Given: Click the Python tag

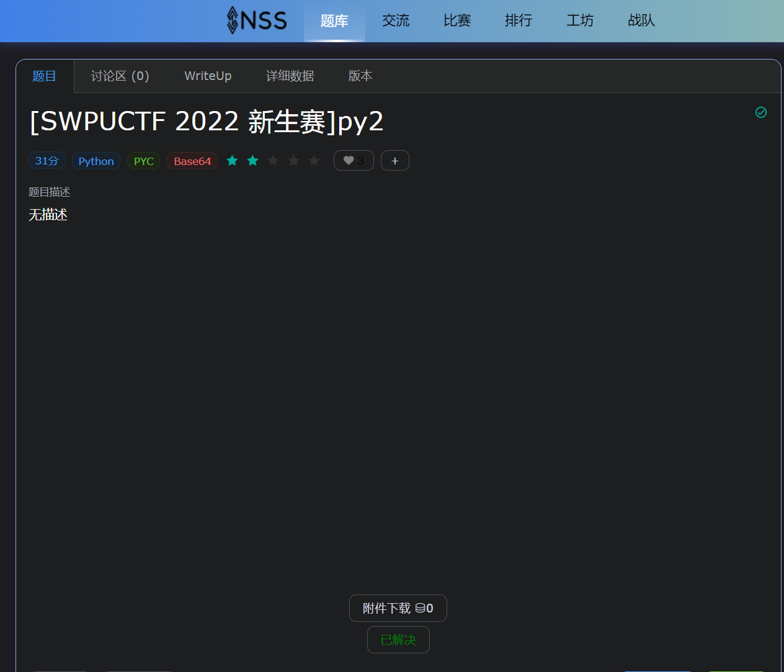Looking at the screenshot, I should click(x=96, y=161).
